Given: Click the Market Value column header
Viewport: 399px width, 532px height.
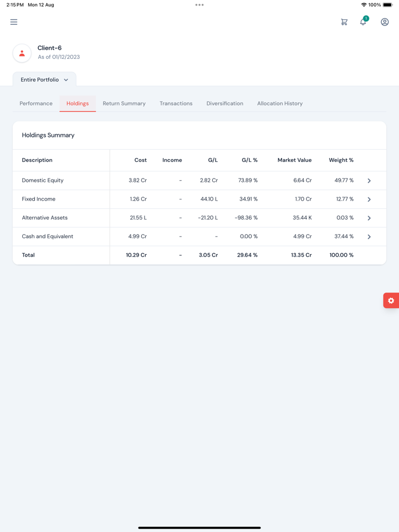Looking at the screenshot, I should click(x=294, y=160).
